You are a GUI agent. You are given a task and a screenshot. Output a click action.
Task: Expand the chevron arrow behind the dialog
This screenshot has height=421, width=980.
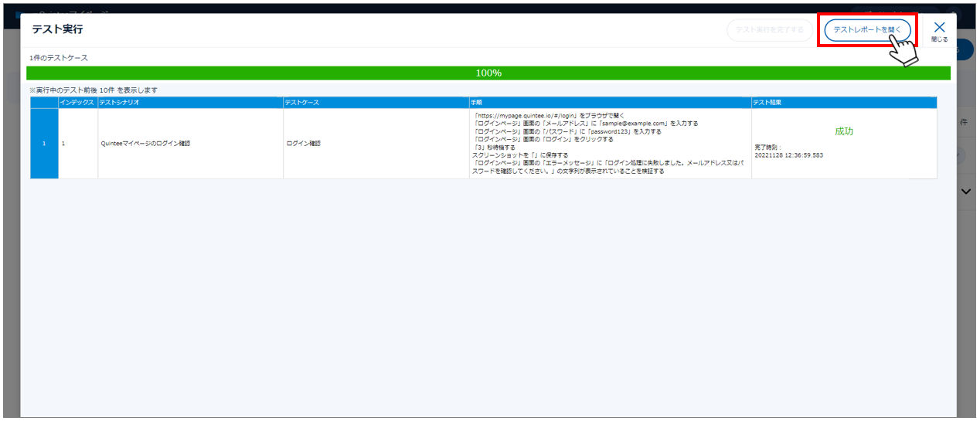click(966, 192)
